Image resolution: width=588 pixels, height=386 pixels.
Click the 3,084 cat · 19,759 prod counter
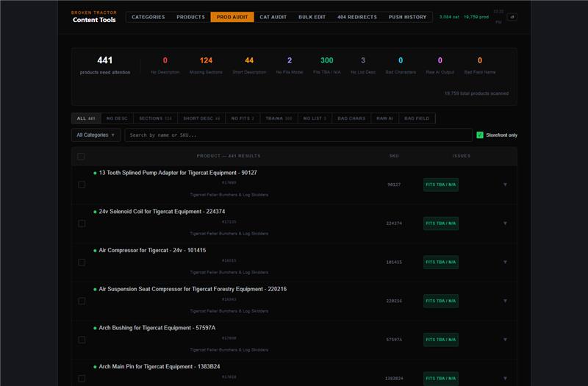[x=464, y=17]
